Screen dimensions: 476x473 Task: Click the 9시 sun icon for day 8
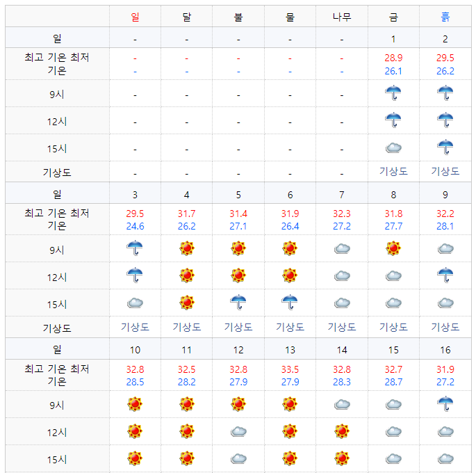pos(393,248)
